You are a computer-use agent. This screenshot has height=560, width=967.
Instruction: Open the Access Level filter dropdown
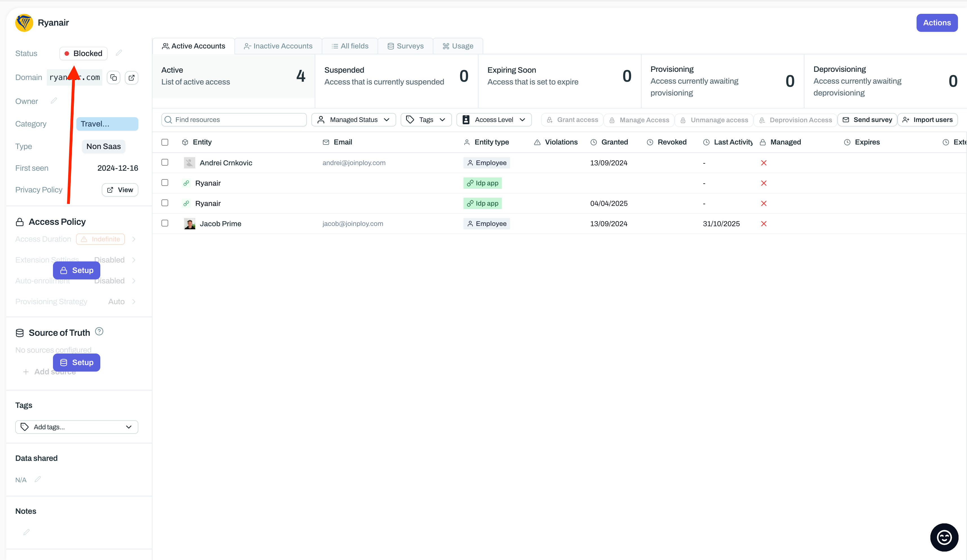(493, 120)
